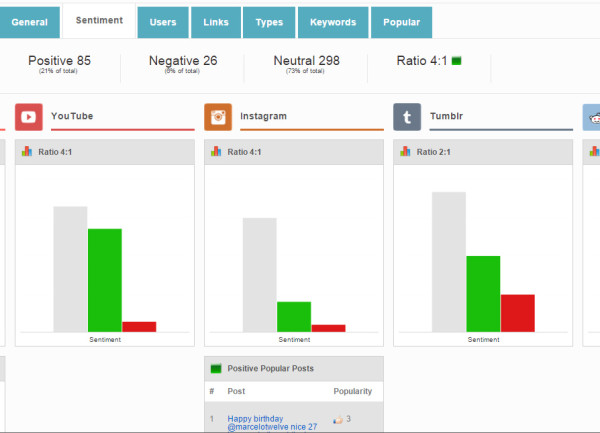
Task: Click the Positive 85 summary stat
Action: click(x=59, y=63)
